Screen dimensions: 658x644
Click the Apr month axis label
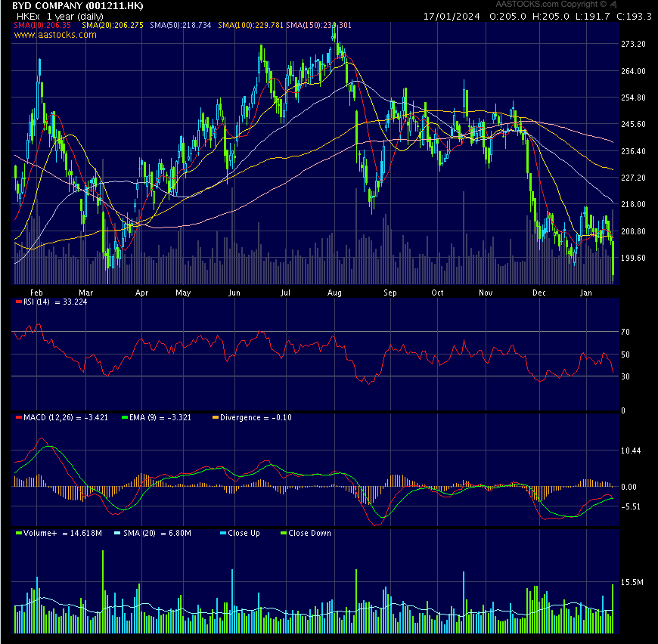[142, 293]
